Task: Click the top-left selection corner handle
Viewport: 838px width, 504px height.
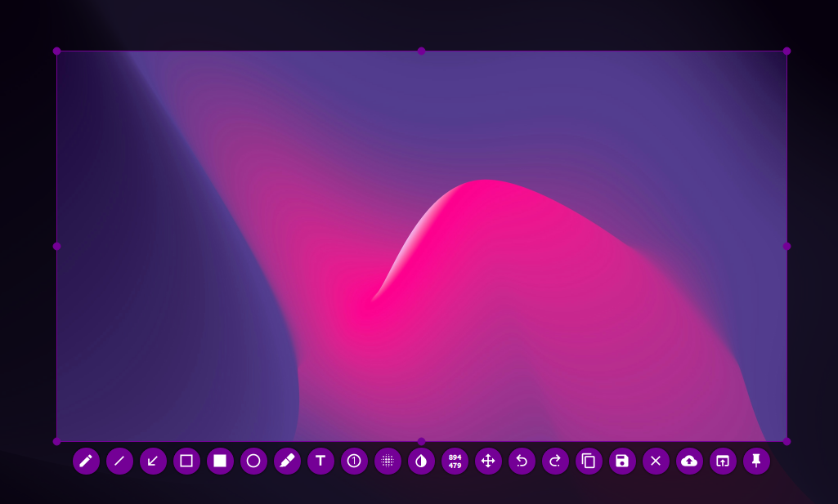Action: [x=56, y=51]
